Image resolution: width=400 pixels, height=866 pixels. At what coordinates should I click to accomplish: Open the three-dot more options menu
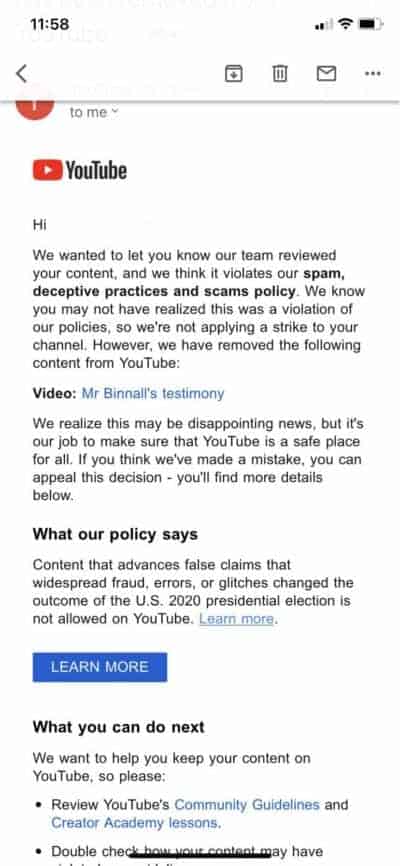(373, 73)
